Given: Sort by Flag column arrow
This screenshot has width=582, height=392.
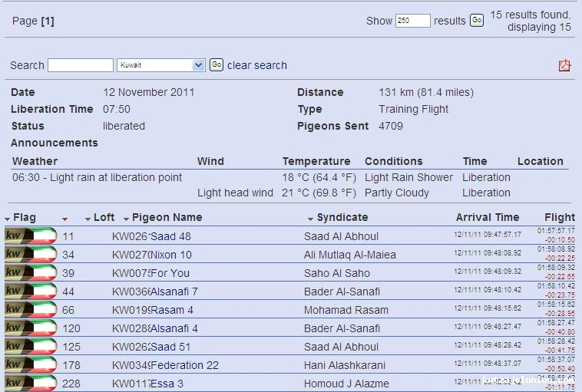Looking at the screenshot, I should click(x=8, y=219).
